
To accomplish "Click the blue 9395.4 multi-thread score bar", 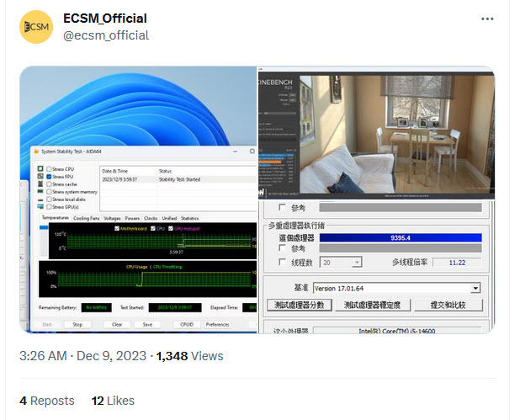I will (401, 238).
